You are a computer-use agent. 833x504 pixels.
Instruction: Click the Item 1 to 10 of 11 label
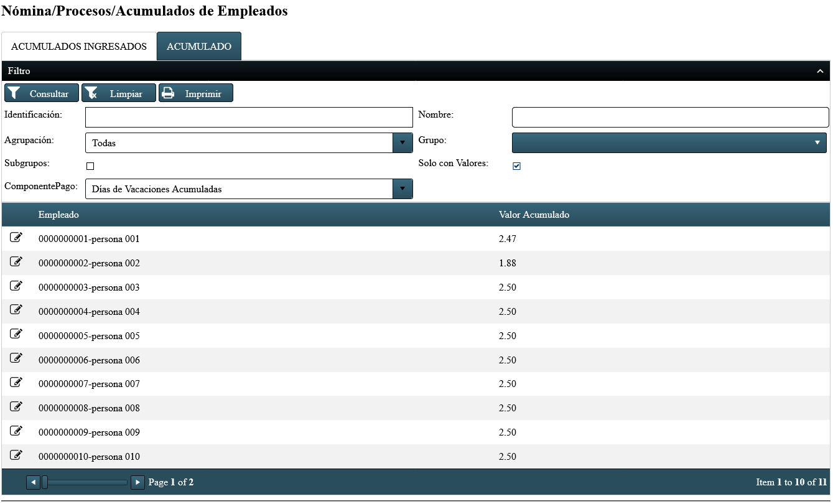pos(791,482)
